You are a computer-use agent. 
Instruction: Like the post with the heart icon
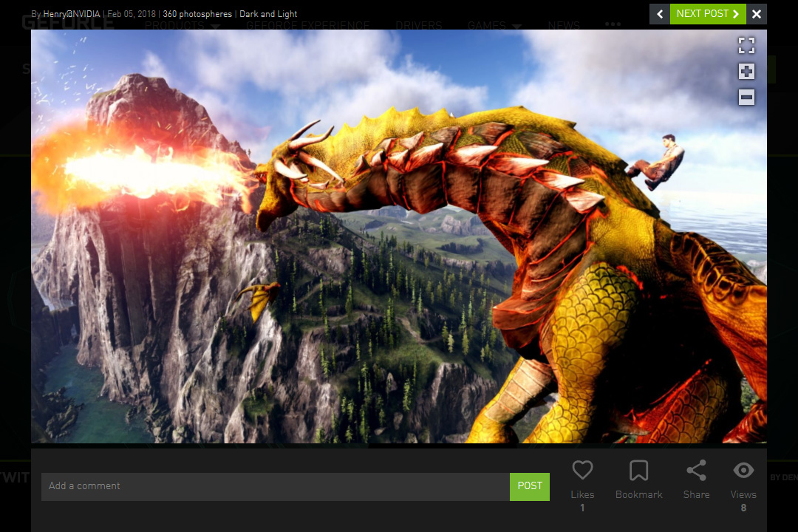point(582,471)
